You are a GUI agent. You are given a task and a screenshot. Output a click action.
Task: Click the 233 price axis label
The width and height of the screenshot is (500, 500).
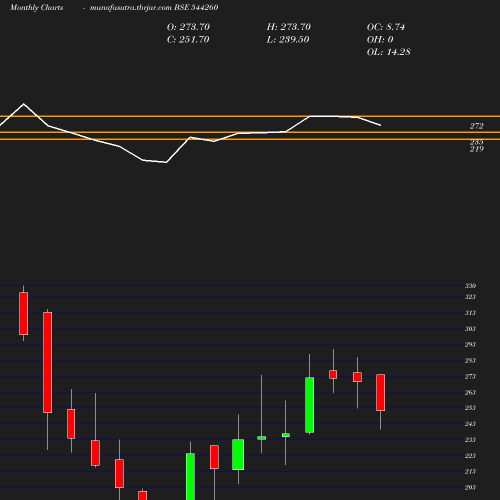(x=470, y=440)
